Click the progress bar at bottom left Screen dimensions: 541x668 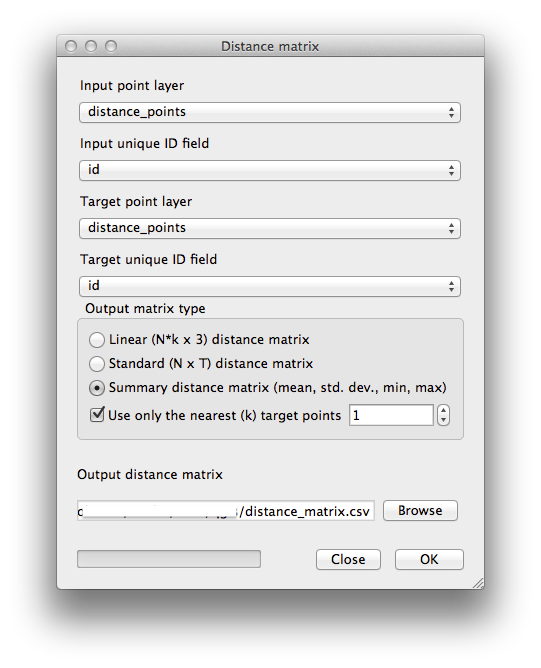[169, 559]
